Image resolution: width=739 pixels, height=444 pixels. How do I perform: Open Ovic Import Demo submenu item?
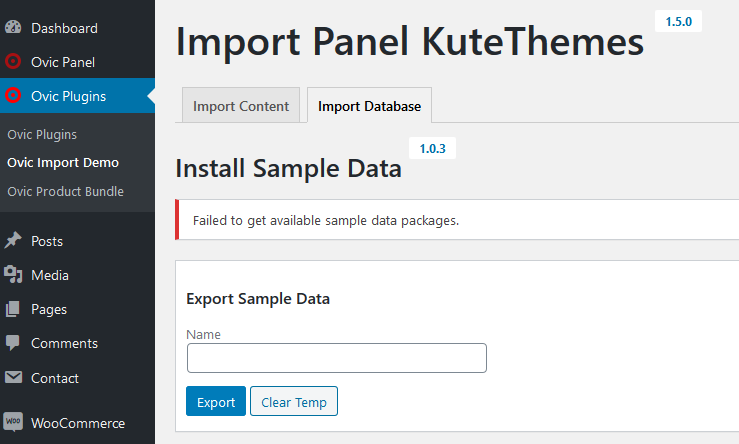(63, 163)
